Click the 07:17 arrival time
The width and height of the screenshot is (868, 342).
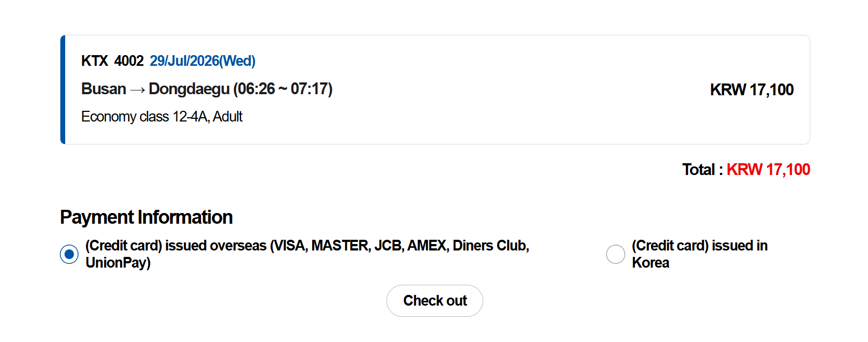[309, 89]
